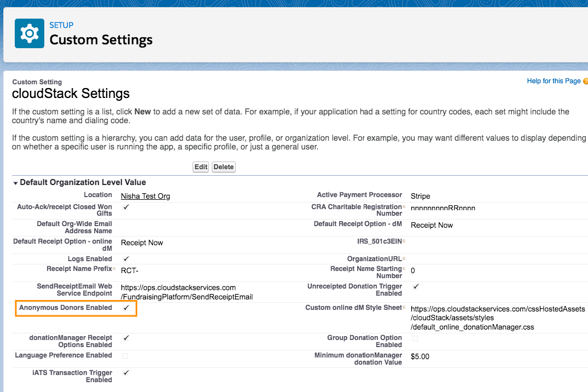Click the Location field label
Viewport: 588px width, 392px height.
click(98, 195)
